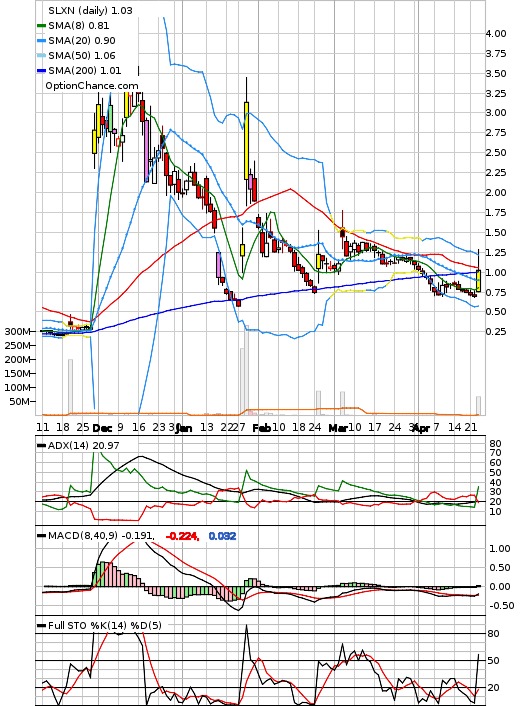Image resolution: width=526 pixels, height=706 pixels.
Task: Click the 300M volume axis label
Action: (x=17, y=331)
